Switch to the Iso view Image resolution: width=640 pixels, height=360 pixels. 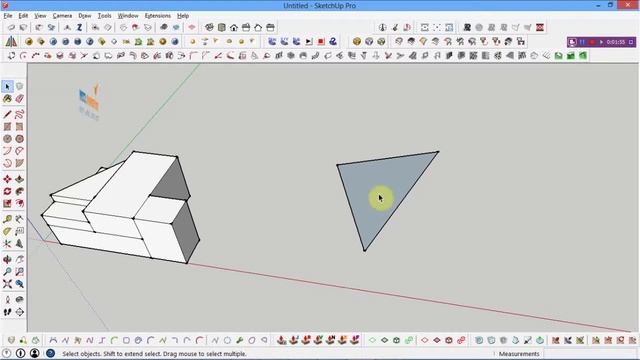209,27
